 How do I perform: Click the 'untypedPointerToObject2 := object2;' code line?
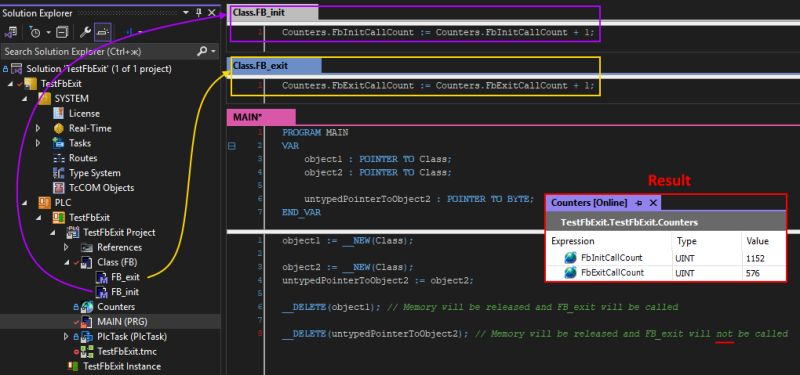coord(378,281)
